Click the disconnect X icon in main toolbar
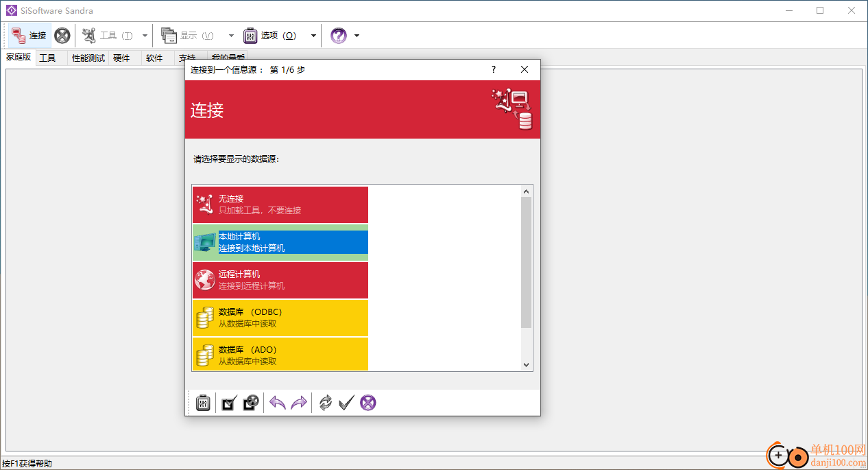This screenshot has width=868, height=470. 62,36
